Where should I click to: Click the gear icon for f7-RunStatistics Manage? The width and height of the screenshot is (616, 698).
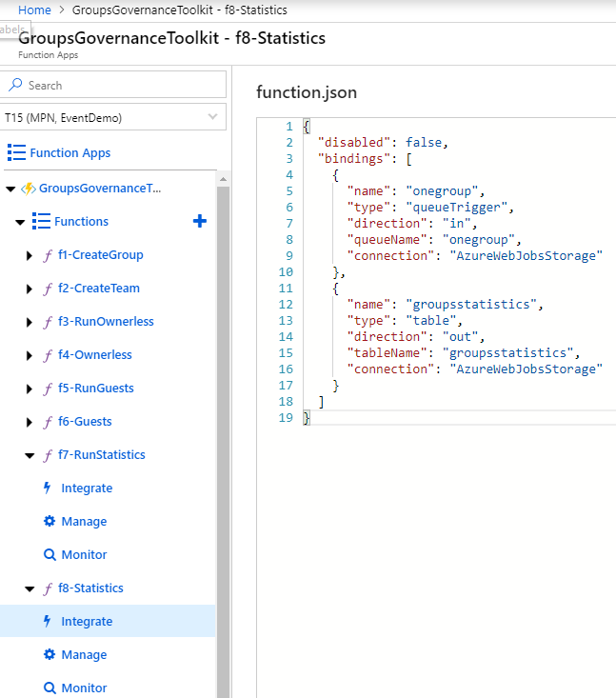coord(50,521)
